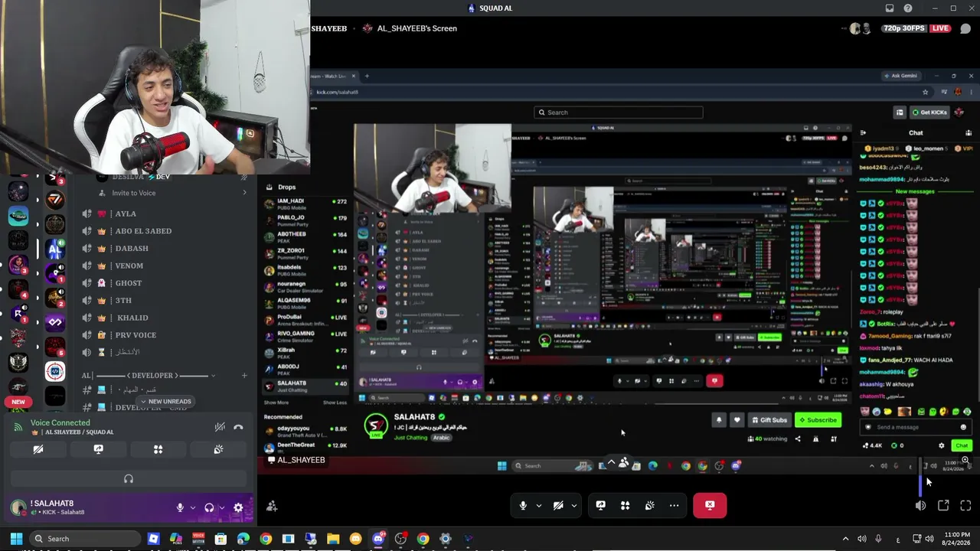The image size is (980, 551).
Task: Mute the stream volume speaker icon
Action: [x=920, y=505]
